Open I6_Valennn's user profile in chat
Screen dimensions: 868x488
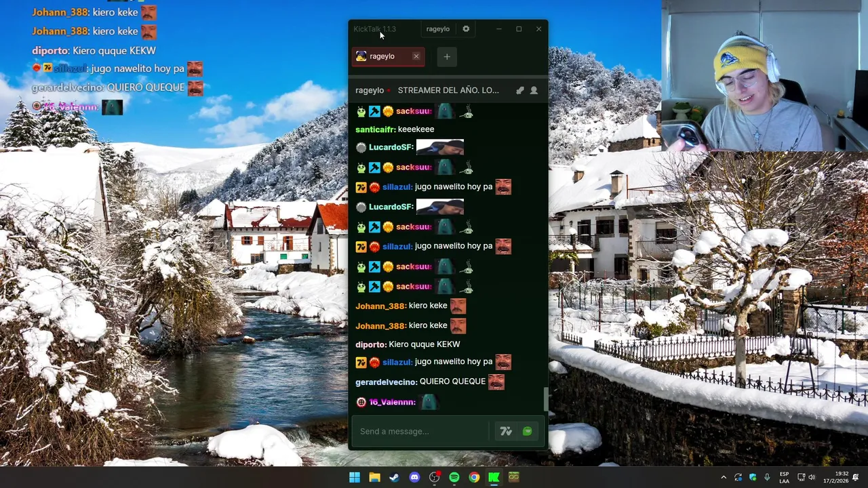pos(392,403)
